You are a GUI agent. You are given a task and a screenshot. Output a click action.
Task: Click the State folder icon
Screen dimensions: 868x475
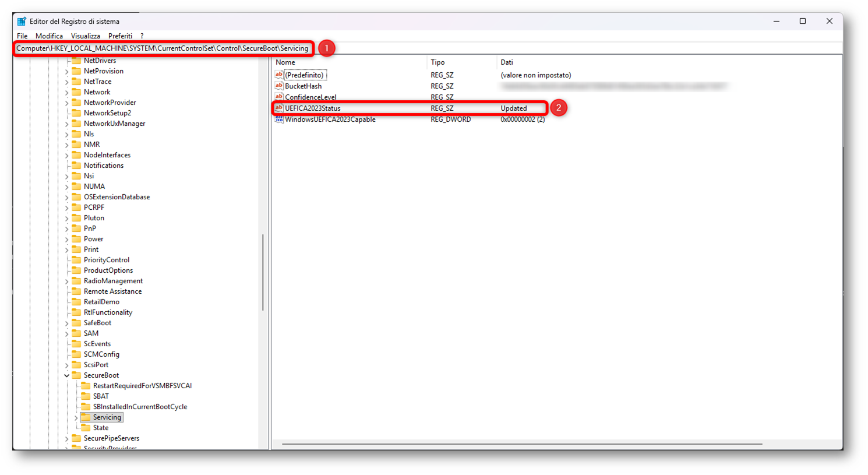coord(86,428)
